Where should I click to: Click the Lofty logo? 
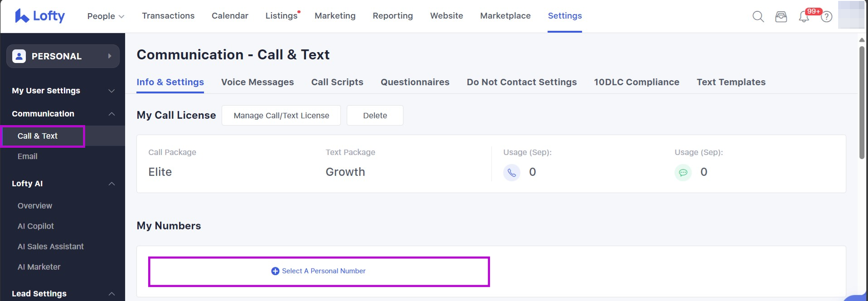40,16
